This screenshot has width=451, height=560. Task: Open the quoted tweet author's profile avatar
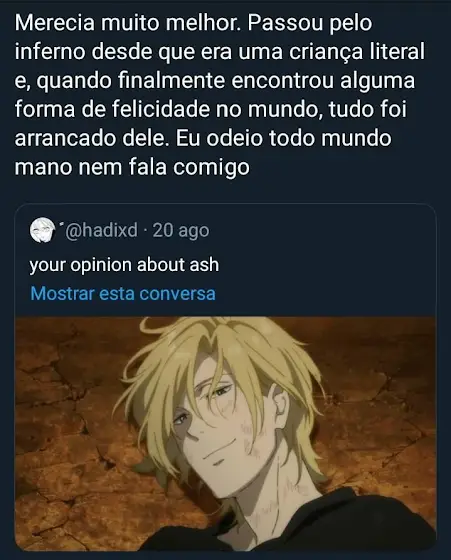click(x=42, y=230)
